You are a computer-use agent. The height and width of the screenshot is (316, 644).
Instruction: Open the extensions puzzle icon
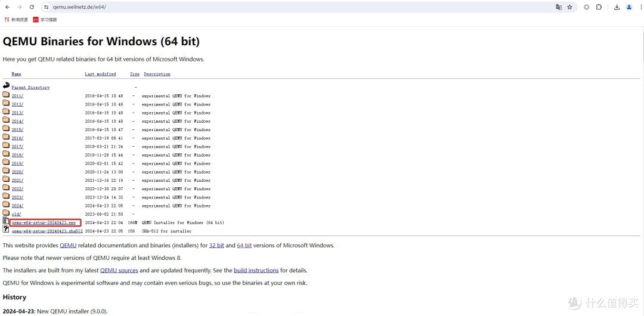point(599,7)
